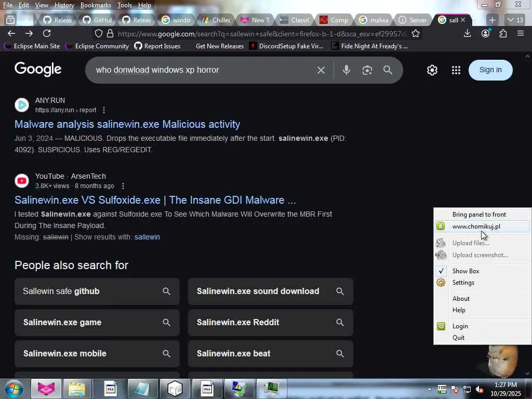The width and height of the screenshot is (532, 399).
Task: Choose Quit in the tray menu
Action: pos(482,338)
